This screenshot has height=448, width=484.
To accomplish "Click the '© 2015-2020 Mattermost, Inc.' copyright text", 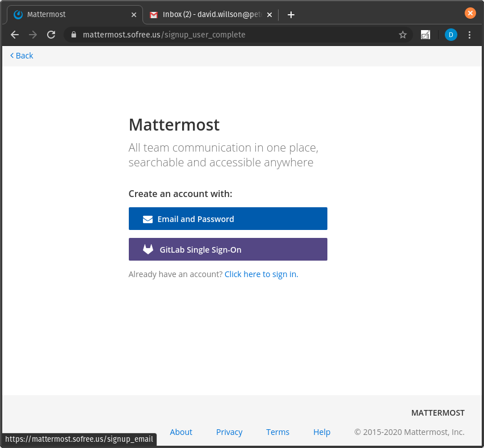I will tap(409, 432).
